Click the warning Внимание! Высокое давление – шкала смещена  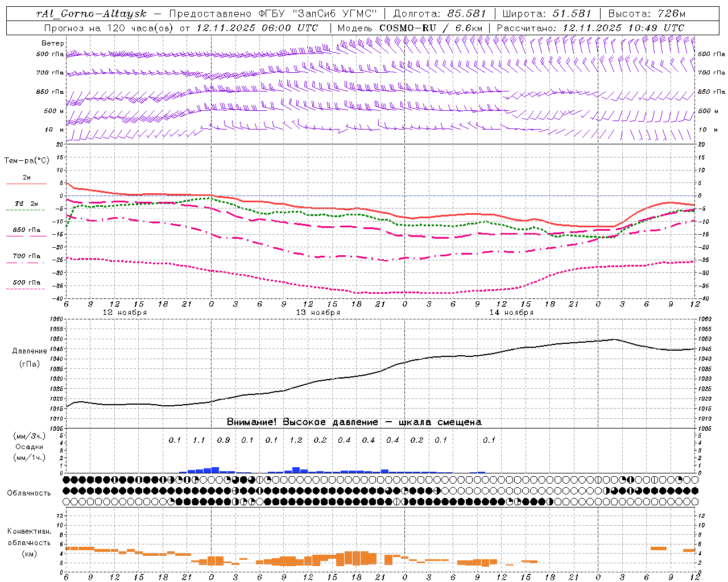[354, 422]
